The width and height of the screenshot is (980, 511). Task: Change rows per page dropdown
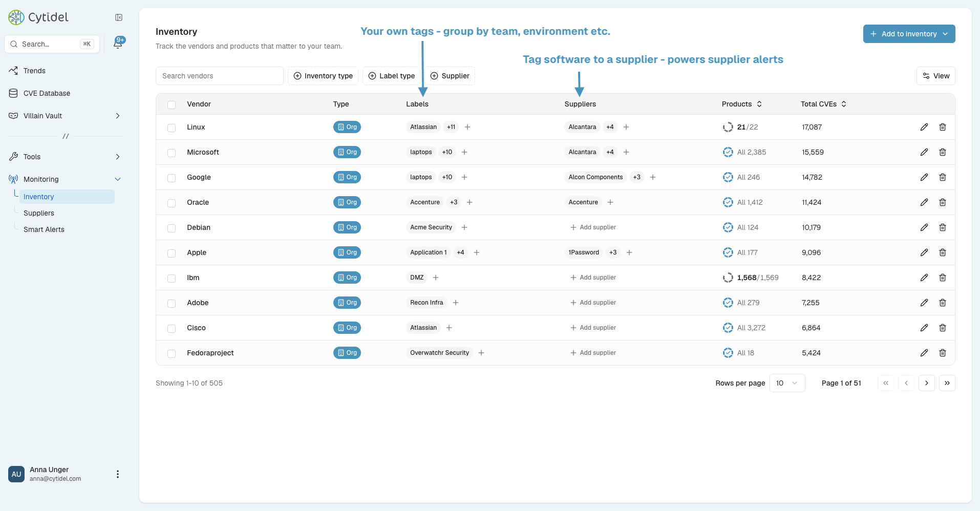coord(787,383)
